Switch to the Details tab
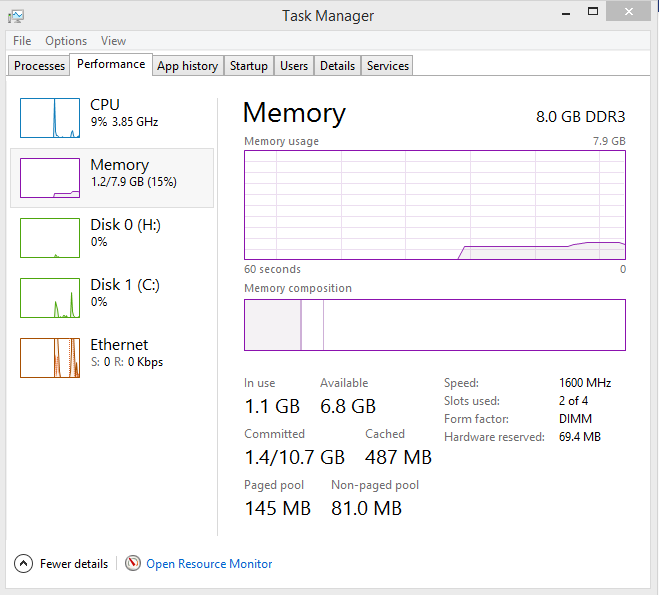 pyautogui.click(x=337, y=66)
